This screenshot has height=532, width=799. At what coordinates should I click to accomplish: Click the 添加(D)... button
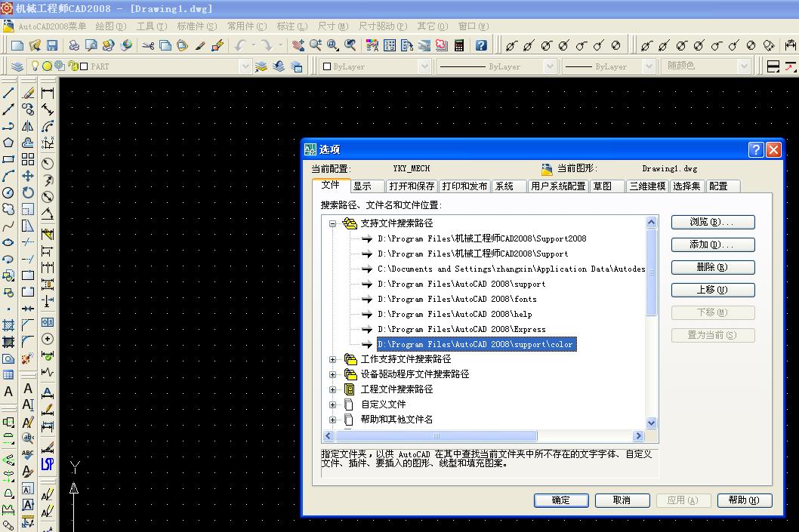[713, 245]
